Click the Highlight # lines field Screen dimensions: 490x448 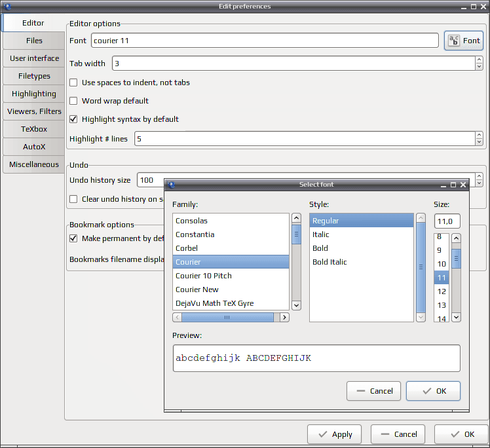pyautogui.click(x=305, y=139)
